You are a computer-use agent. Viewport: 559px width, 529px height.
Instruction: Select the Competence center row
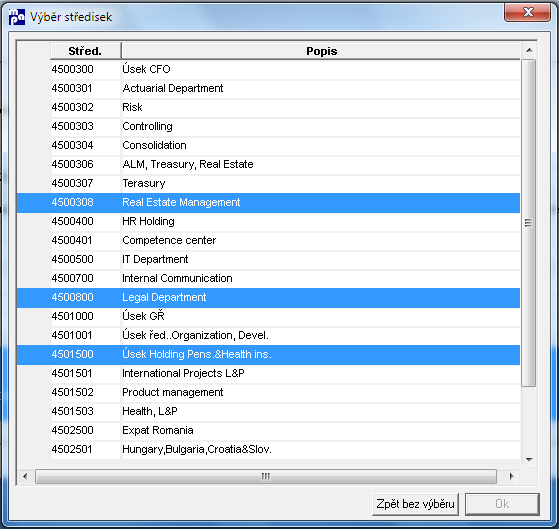[268, 240]
